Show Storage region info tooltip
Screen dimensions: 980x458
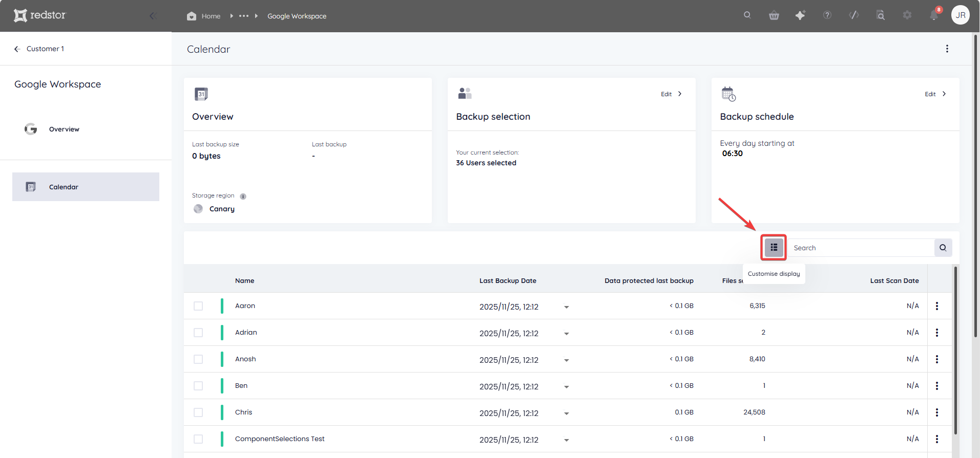coord(243,197)
